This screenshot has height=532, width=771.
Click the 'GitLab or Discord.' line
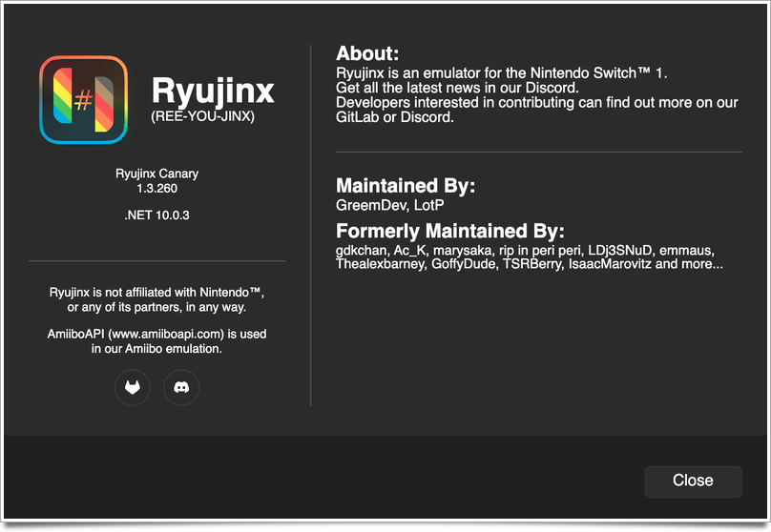[395, 117]
